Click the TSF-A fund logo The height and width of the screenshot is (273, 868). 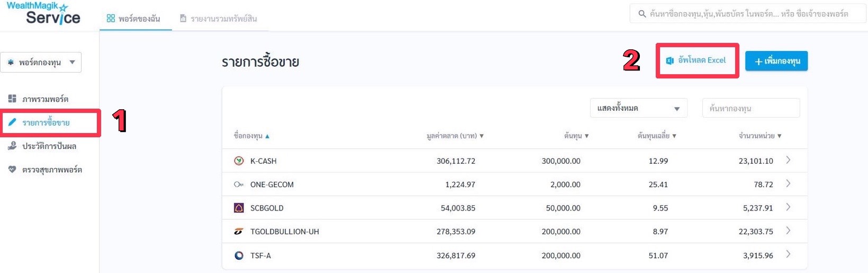[x=239, y=256]
